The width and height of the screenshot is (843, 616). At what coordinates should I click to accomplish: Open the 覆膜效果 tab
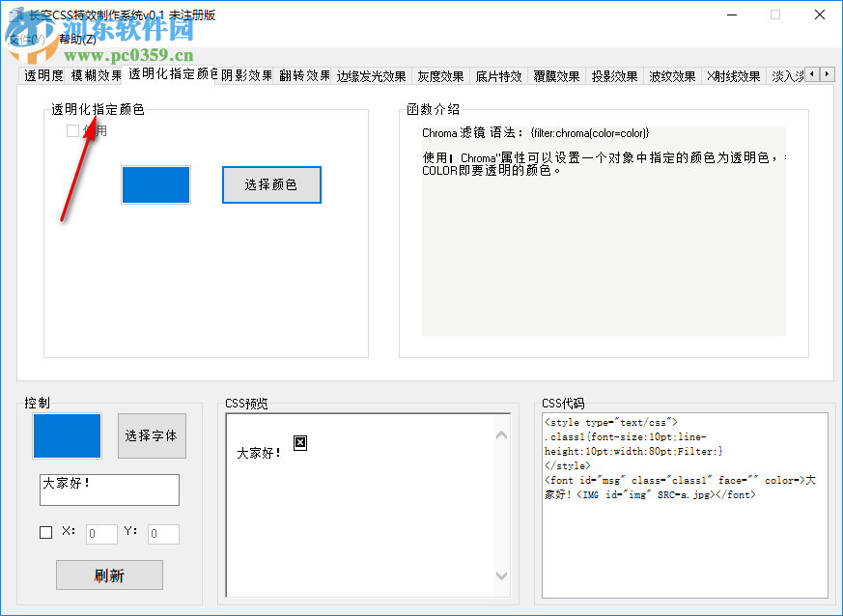[x=555, y=73]
